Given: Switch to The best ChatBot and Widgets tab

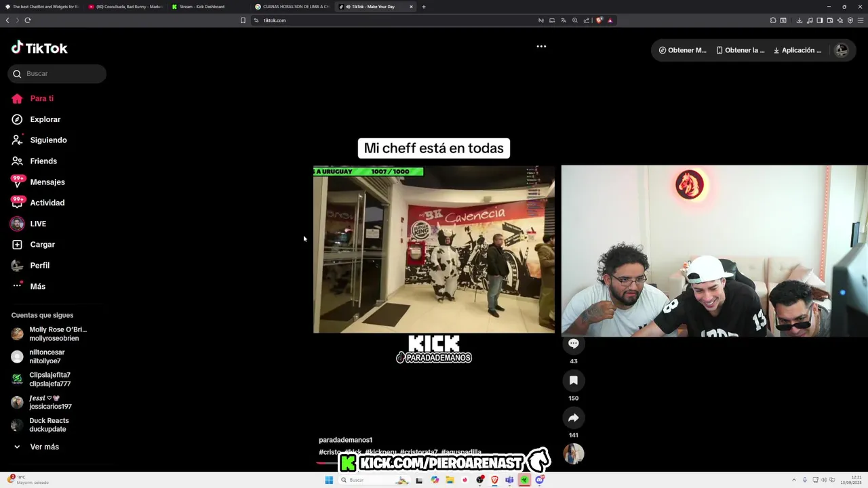Looking at the screenshot, I should [x=42, y=7].
